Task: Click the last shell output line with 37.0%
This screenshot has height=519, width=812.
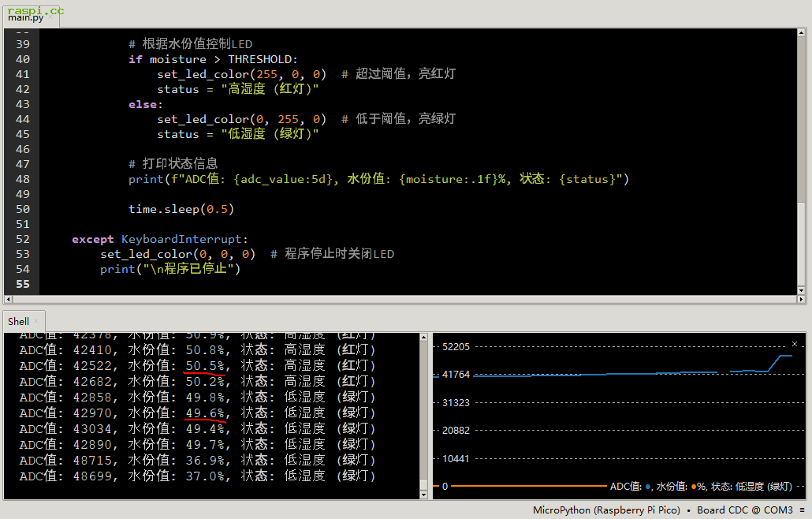Action: coord(197,476)
